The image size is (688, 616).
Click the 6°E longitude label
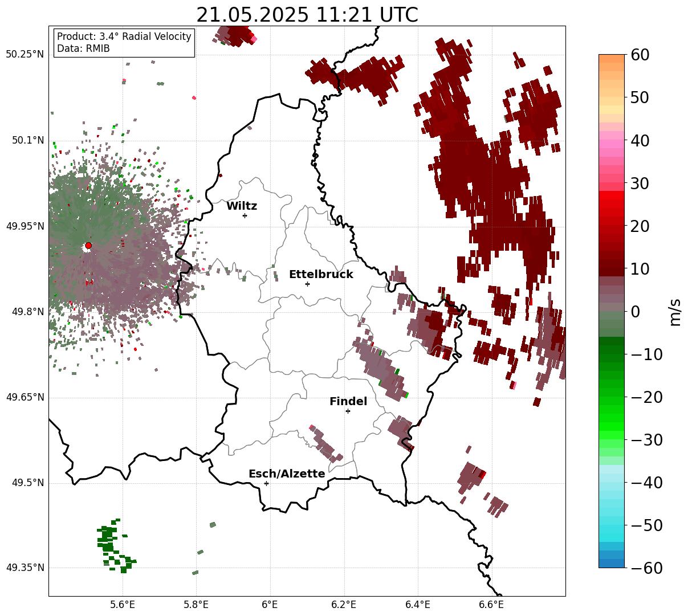tap(270, 605)
